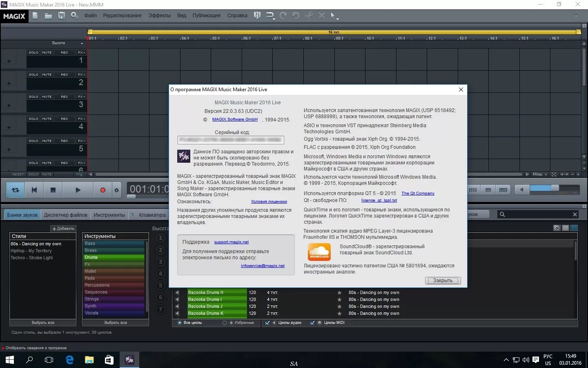
Task: Add an instrument to track 1 with plus
Action: tap(9, 61)
